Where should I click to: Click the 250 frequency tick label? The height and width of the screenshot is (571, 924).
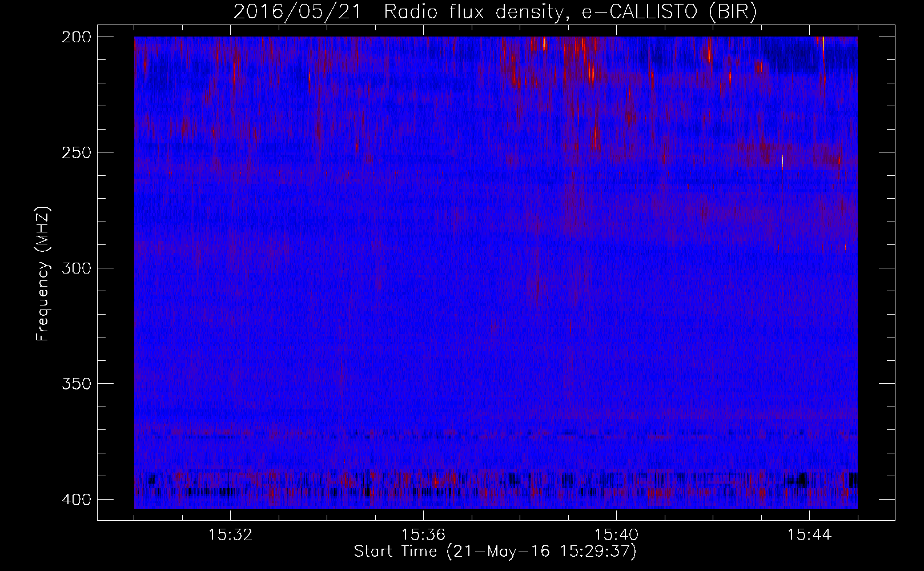[76, 152]
